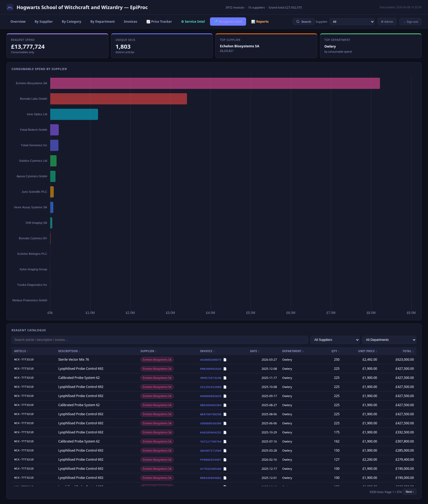Sort table by Department column
The width and height of the screenshot is (428, 504).
293,351
